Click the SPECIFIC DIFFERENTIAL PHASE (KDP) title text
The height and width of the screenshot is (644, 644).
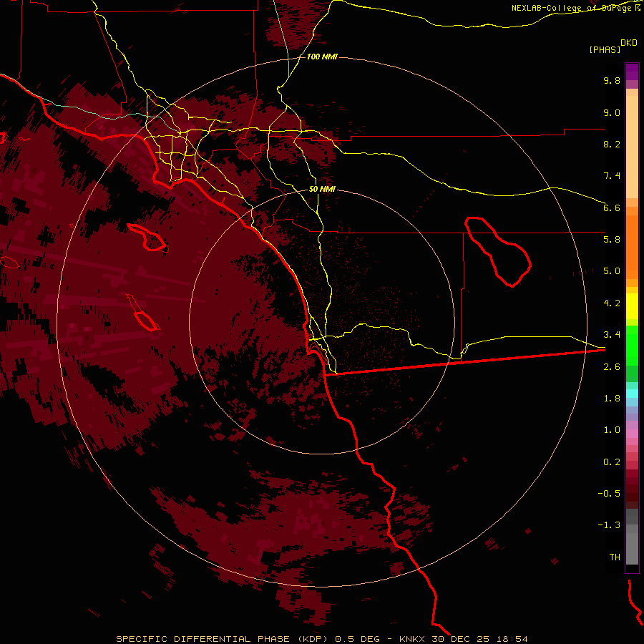(x=222, y=639)
